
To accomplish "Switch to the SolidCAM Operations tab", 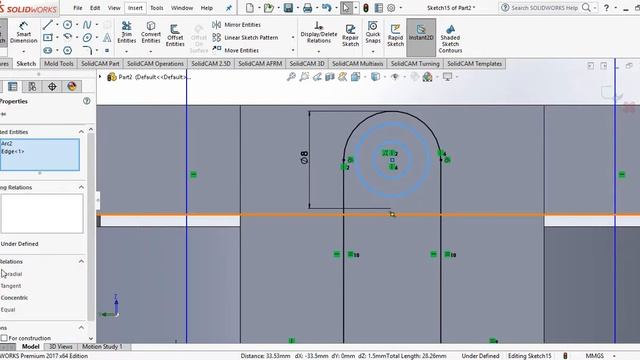I will [155, 64].
